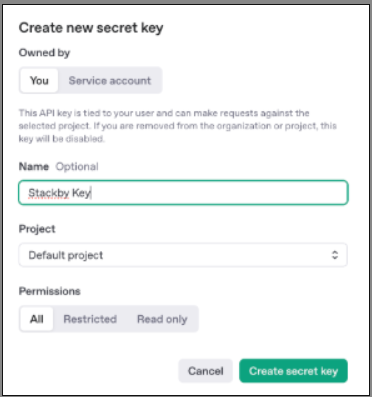Click the up-down chevron in Project selector

pos(335,255)
